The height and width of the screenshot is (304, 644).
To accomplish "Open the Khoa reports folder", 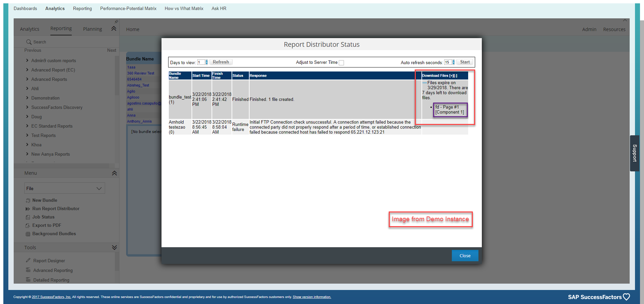I will (x=36, y=145).
